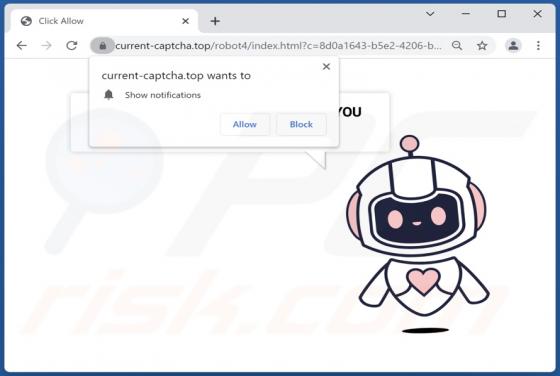The height and width of the screenshot is (376, 560).
Task: Allow notifications from current-captcha.top
Action: 245,124
